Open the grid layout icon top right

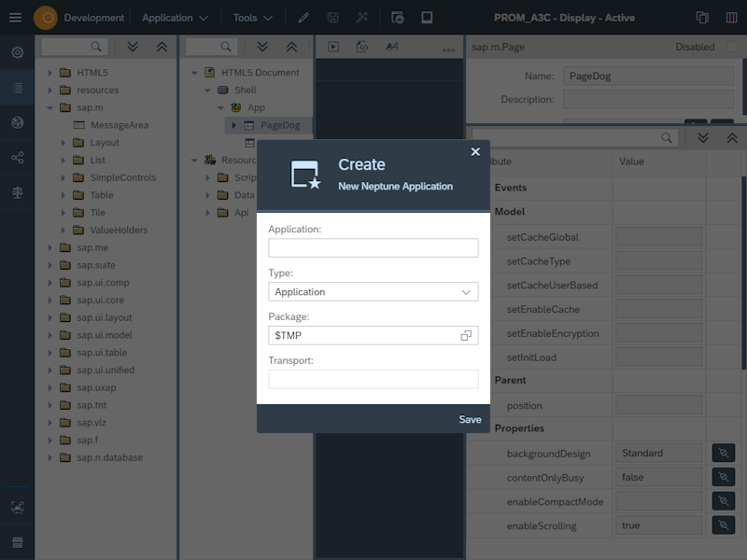(x=730, y=17)
